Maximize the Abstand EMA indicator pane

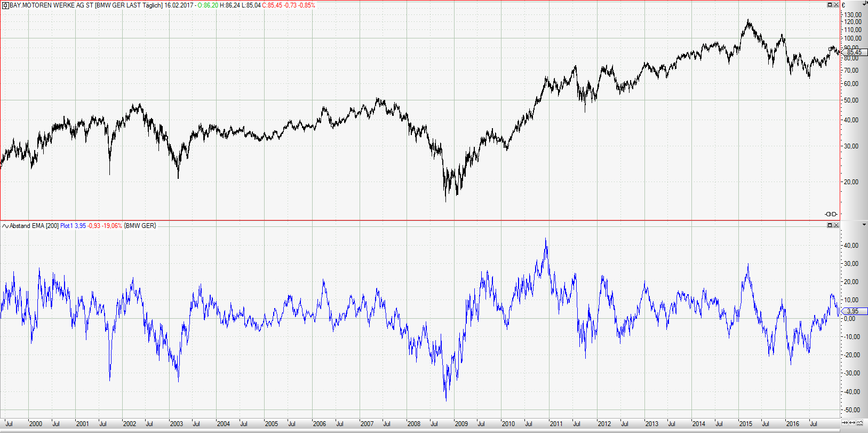[x=830, y=225]
